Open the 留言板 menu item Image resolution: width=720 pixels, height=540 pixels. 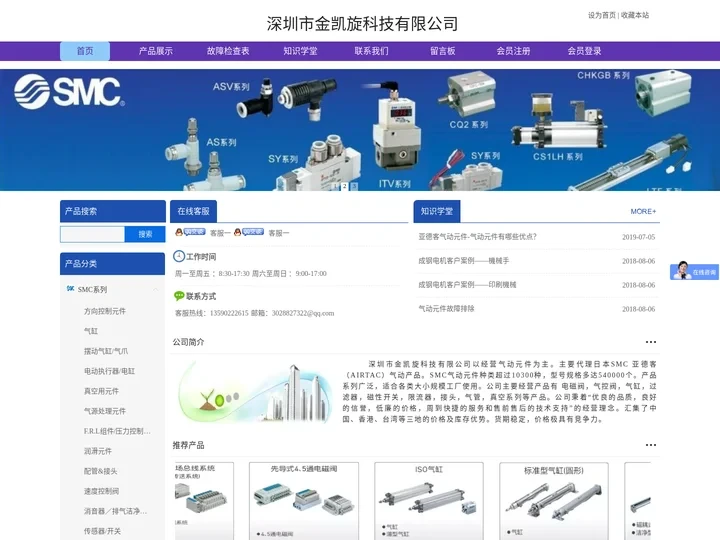[443, 51]
